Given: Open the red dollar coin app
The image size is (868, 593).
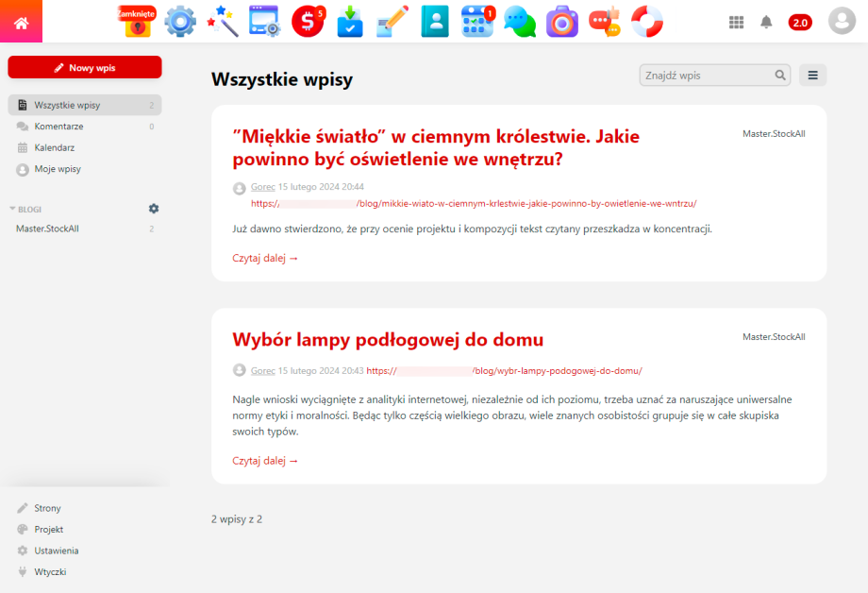Looking at the screenshot, I should (x=308, y=21).
